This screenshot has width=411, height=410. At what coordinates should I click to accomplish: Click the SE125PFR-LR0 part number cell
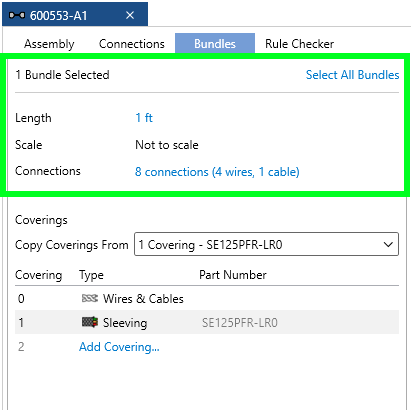[240, 323]
